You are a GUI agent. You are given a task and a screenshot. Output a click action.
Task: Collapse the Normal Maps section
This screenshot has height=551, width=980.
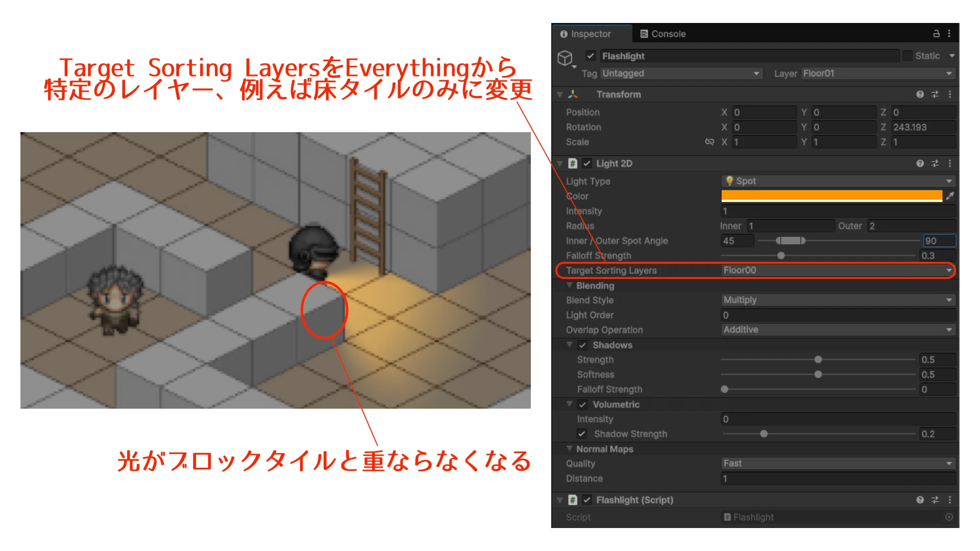point(569,449)
